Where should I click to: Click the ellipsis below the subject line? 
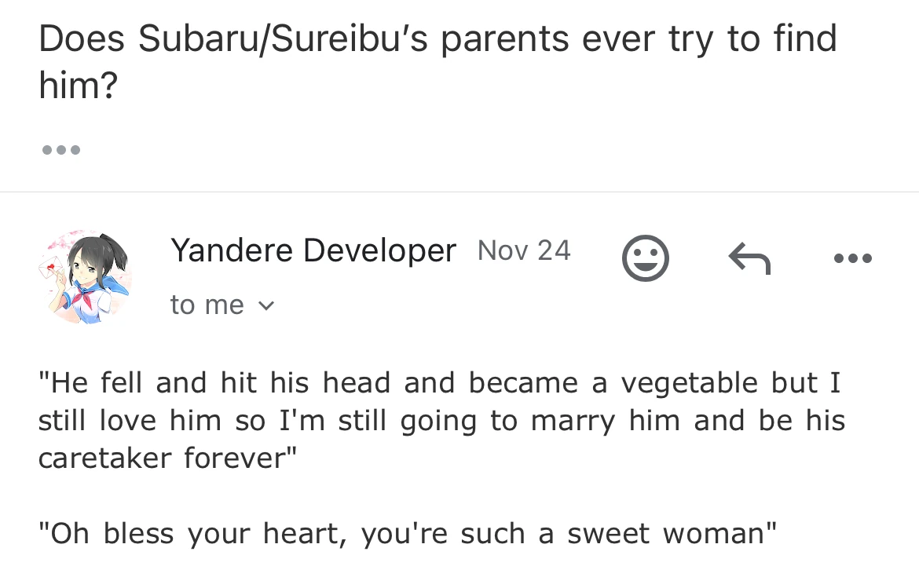tap(60, 150)
